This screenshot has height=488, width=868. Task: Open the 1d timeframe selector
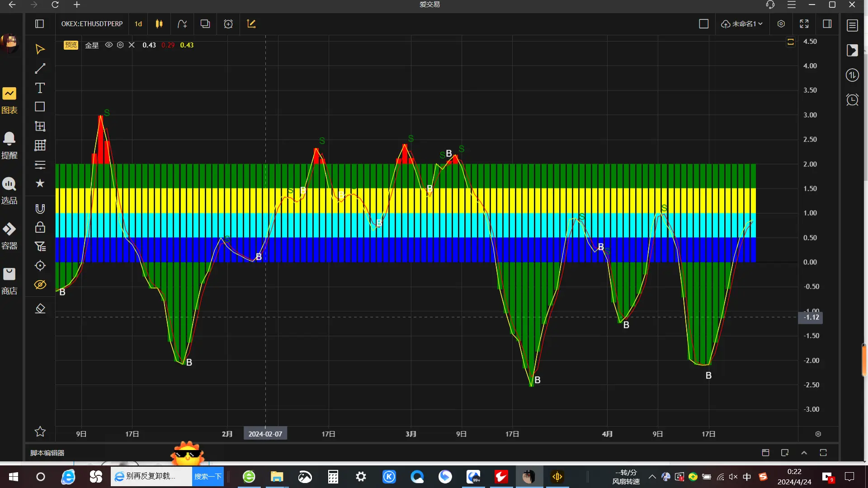[138, 24]
